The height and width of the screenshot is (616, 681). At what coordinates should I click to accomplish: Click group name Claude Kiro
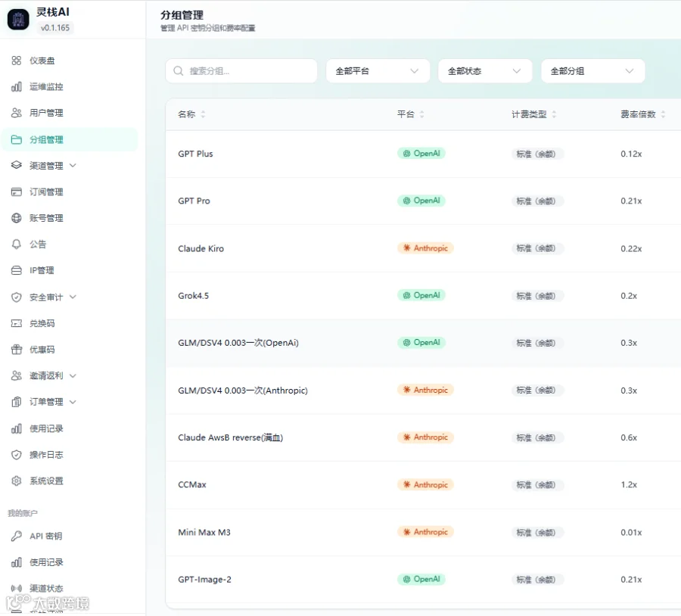(201, 248)
